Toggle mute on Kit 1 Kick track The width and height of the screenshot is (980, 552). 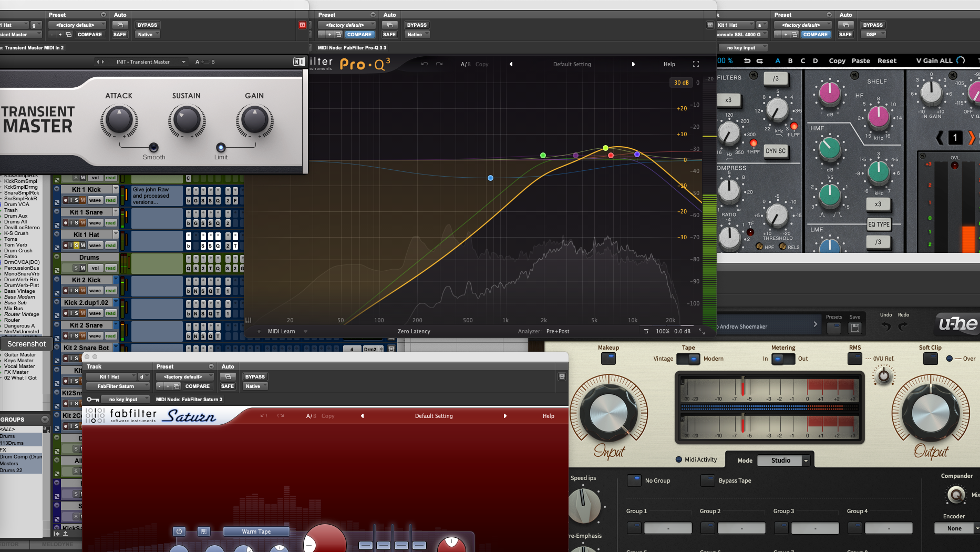click(82, 200)
